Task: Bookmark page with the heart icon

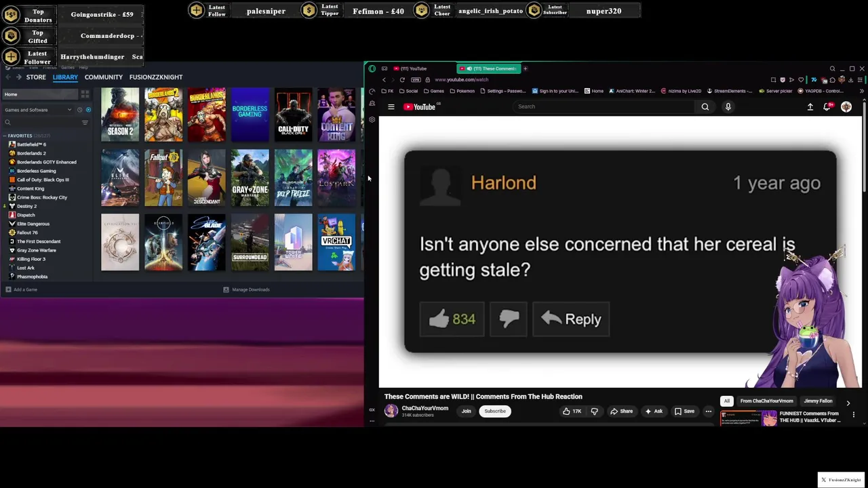Action: (x=801, y=80)
